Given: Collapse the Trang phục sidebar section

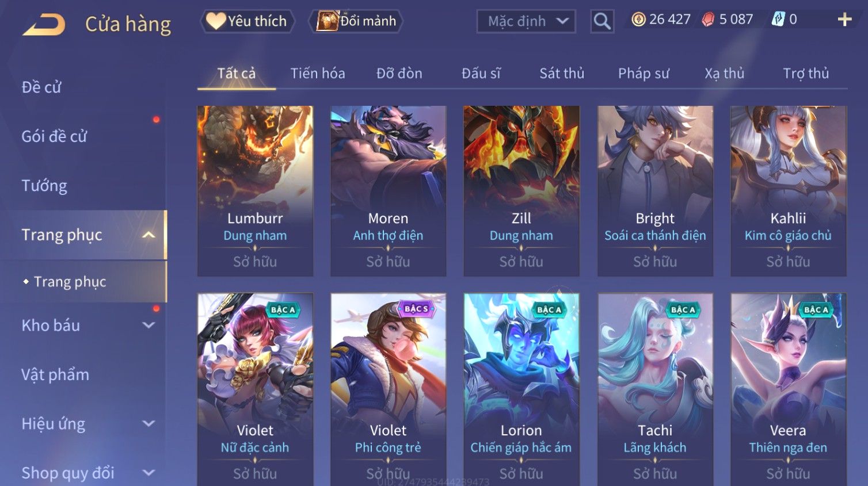Looking at the screenshot, I should [149, 235].
